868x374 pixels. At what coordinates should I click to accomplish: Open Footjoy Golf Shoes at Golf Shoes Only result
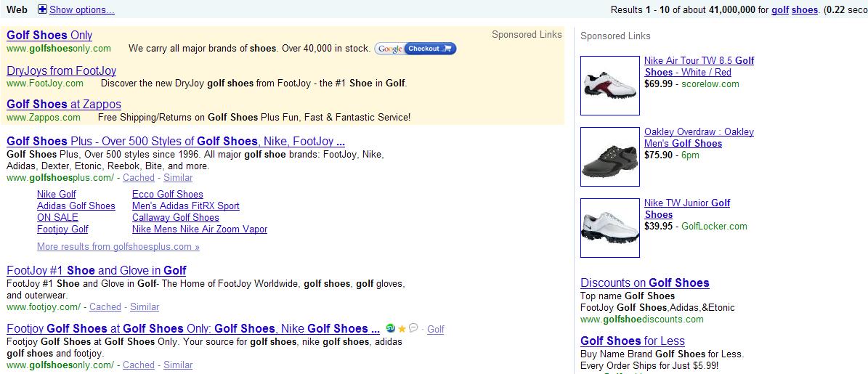193,329
